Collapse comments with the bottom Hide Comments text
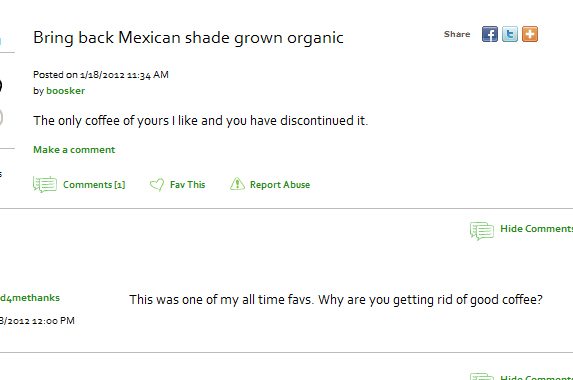This screenshot has height=380, width=573. click(x=536, y=377)
